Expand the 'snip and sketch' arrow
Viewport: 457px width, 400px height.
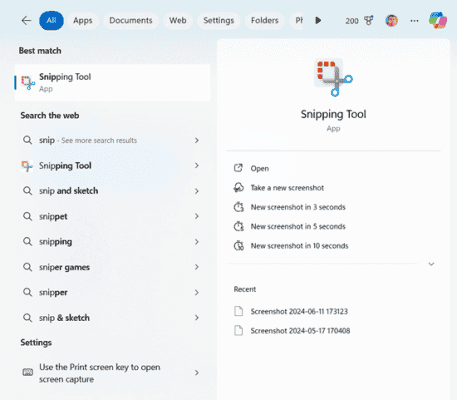coord(197,191)
